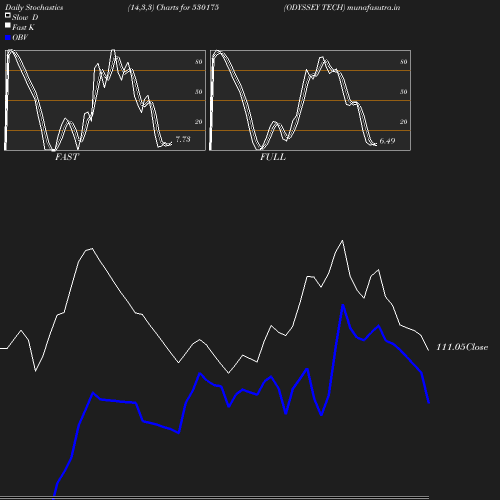Click the FULL stochastic chart panel

click(310, 100)
